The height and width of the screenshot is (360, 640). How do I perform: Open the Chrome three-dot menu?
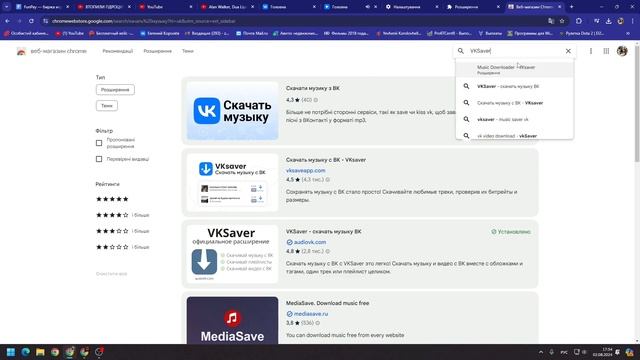pos(633,21)
